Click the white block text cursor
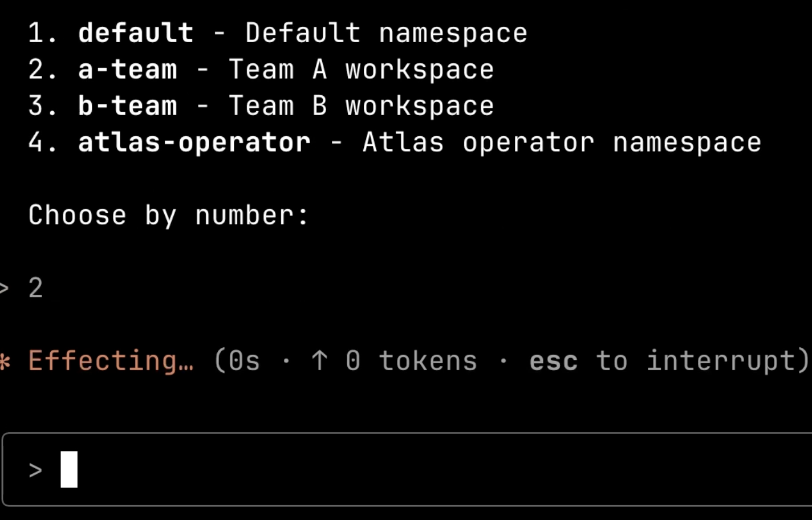 69,469
